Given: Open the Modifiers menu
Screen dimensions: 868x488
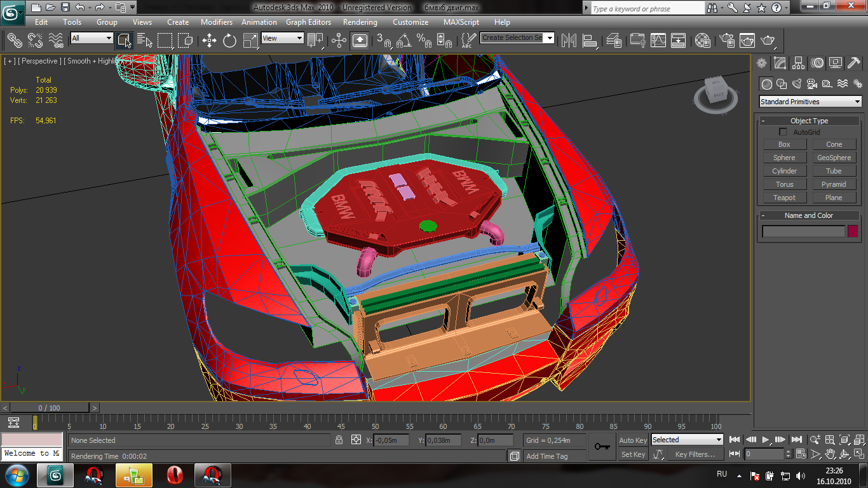Looking at the screenshot, I should 217,22.
